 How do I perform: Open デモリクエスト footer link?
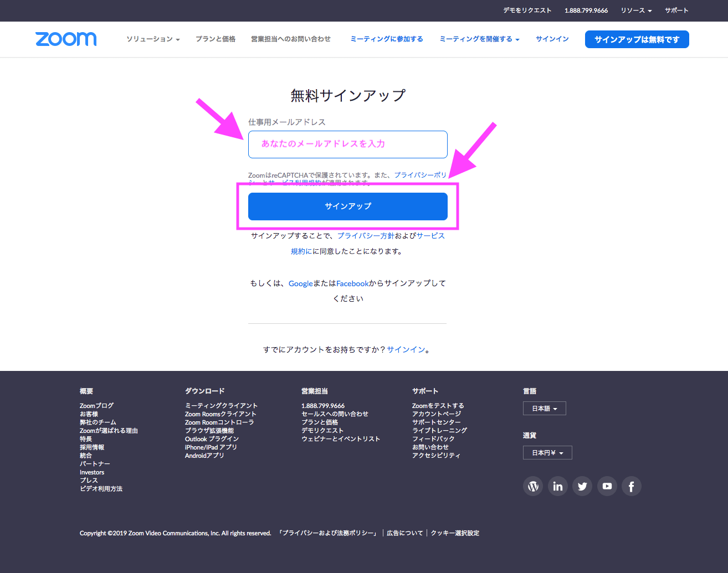click(322, 431)
